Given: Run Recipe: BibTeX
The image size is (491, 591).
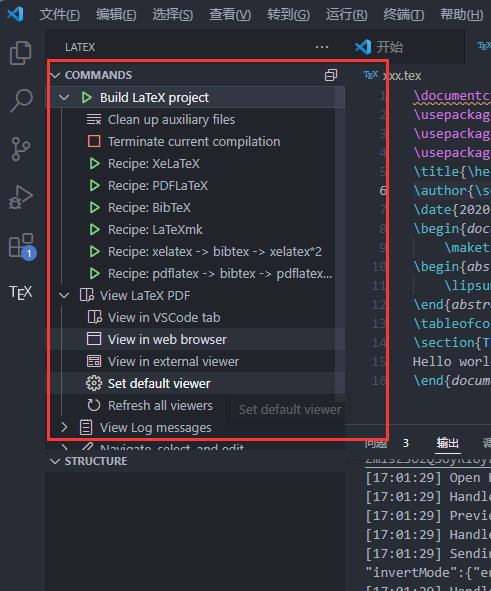Looking at the screenshot, I should 149,208.
